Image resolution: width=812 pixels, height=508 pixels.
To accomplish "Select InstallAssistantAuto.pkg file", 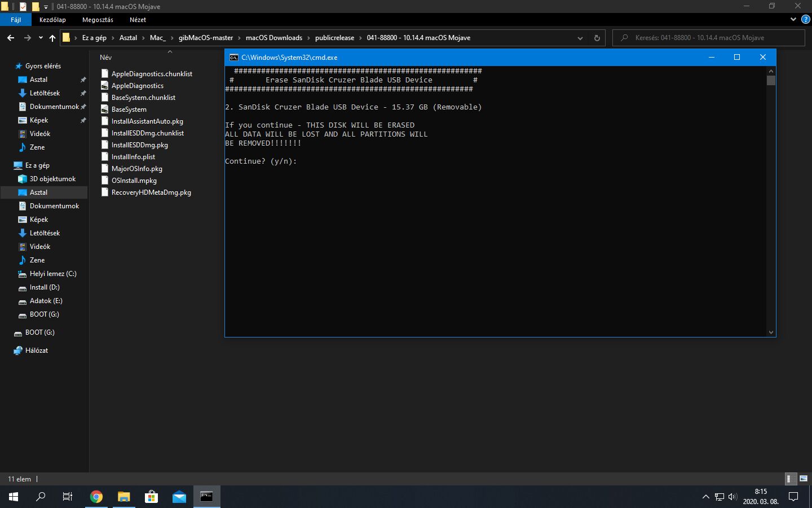I will click(x=142, y=121).
